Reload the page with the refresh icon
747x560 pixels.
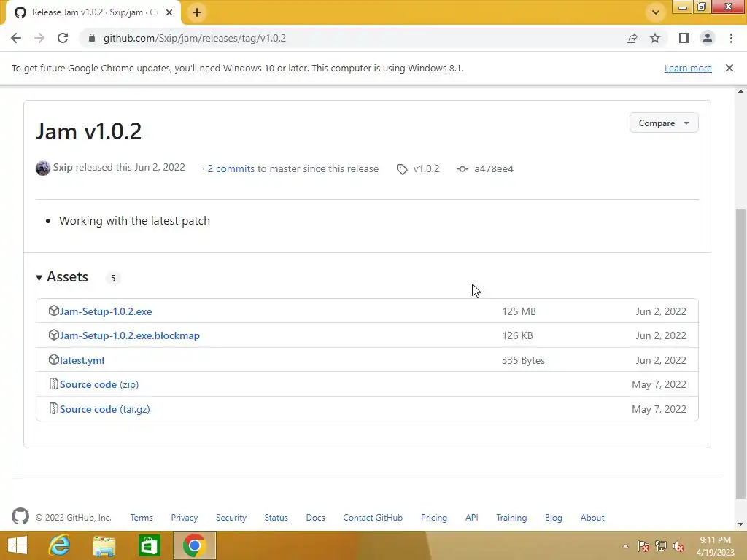click(63, 38)
